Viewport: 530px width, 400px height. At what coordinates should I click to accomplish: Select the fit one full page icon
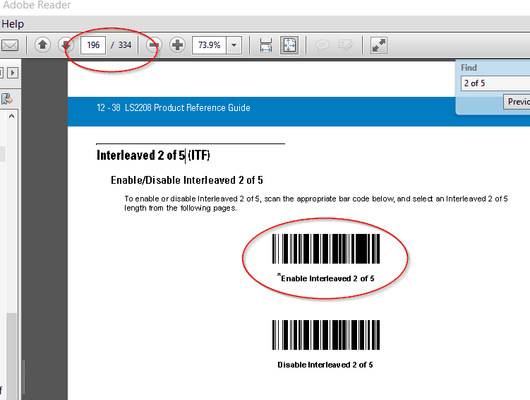(x=289, y=45)
